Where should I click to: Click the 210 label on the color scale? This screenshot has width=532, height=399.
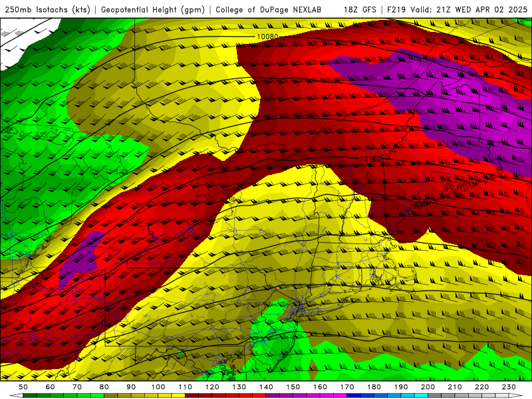(x=455, y=387)
